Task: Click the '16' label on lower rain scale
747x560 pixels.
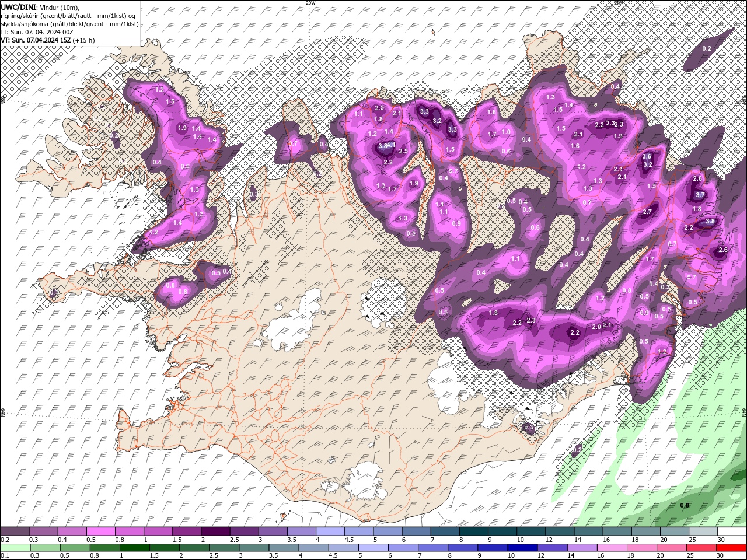Action: (601, 556)
